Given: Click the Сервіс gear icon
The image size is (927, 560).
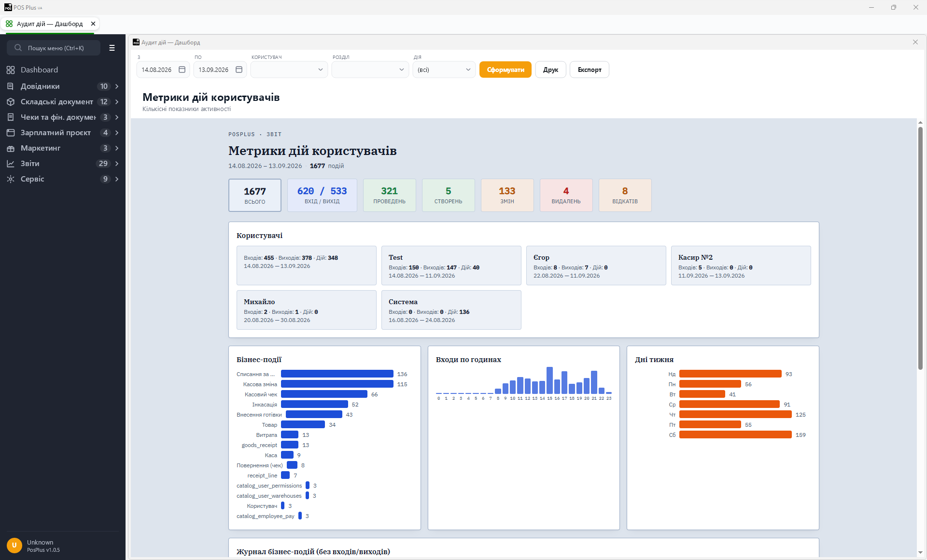Looking at the screenshot, I should (11, 179).
